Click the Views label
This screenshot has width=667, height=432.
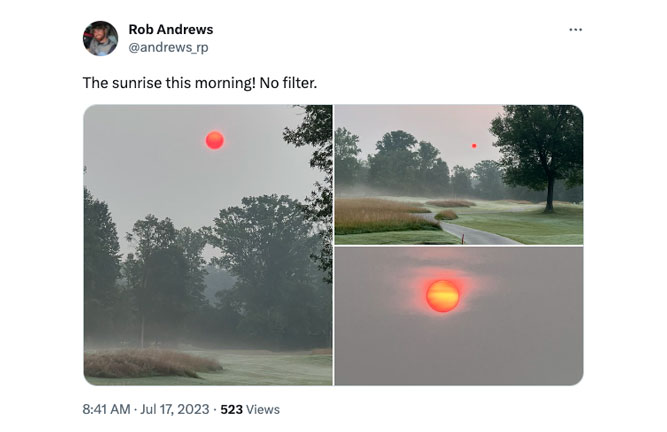click(263, 409)
